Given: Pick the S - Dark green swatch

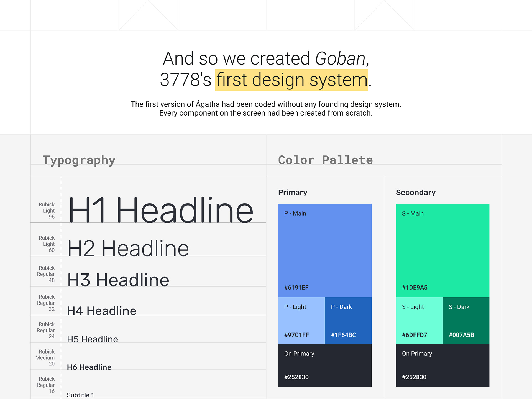Looking at the screenshot, I should pos(466,321).
